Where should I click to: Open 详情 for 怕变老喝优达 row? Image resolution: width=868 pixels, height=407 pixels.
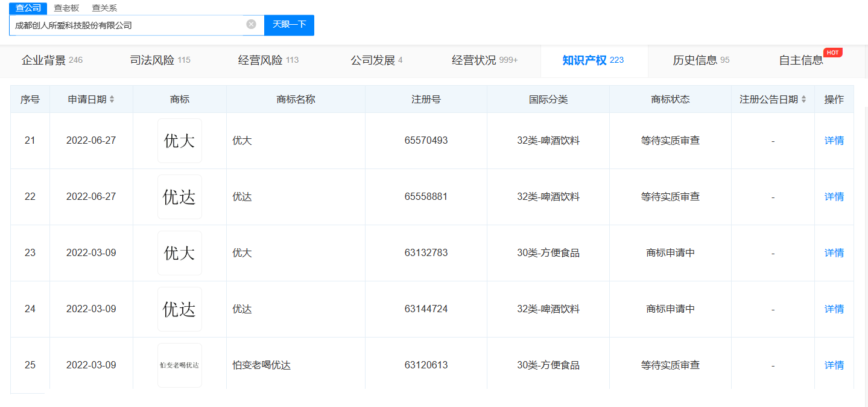pyautogui.click(x=834, y=365)
